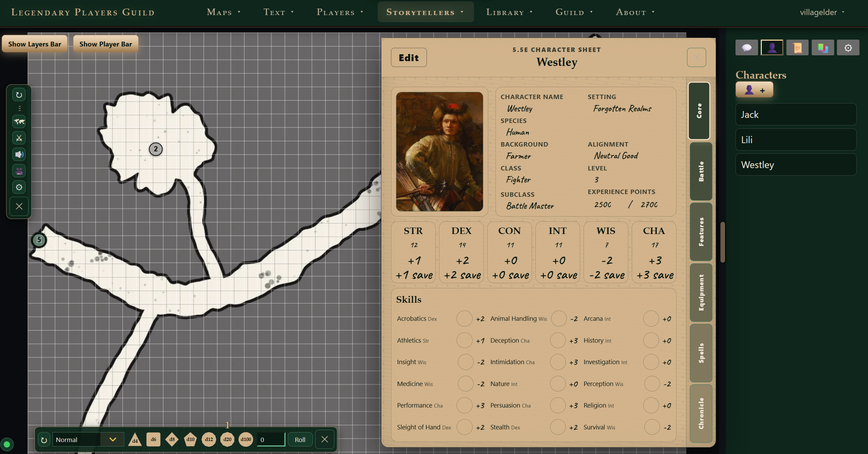This screenshot has width=868, height=454.
Task: Toggle Perception proficiency circle
Action: (x=652, y=384)
